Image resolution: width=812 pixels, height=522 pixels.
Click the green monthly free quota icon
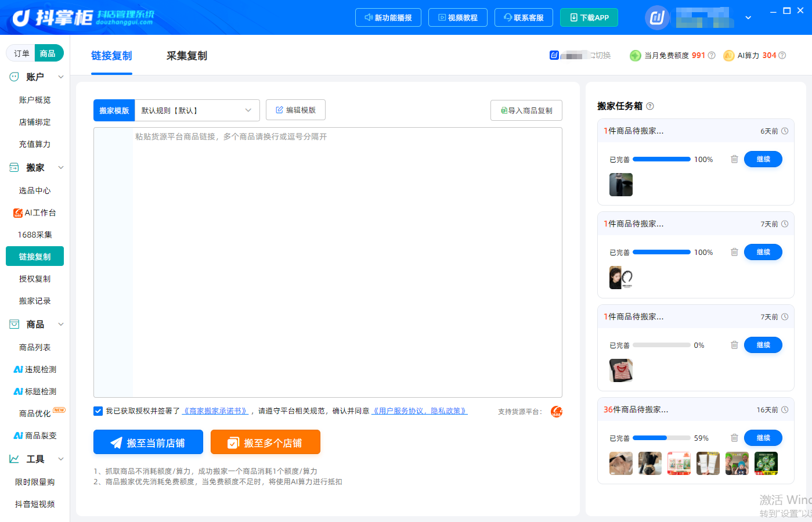pyautogui.click(x=636, y=55)
